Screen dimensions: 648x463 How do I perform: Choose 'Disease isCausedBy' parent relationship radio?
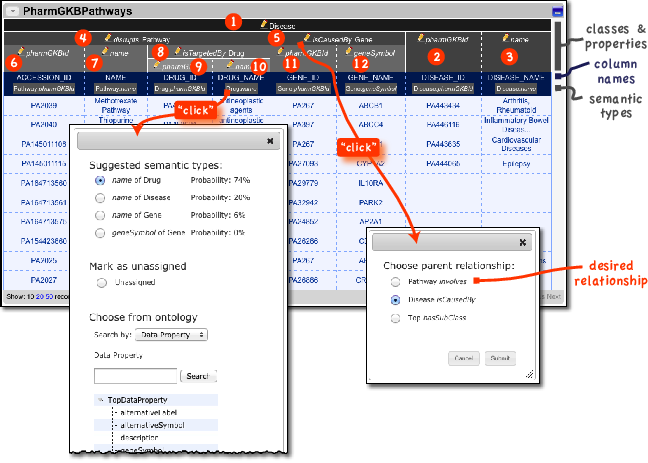coord(395,300)
